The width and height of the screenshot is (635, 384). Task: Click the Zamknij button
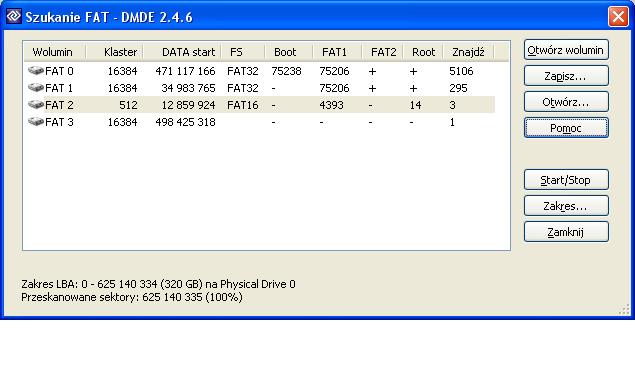coord(566,232)
